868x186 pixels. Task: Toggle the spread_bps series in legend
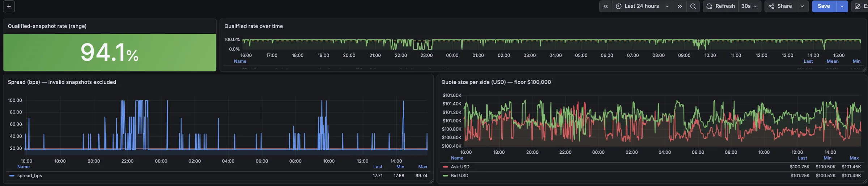coord(30,175)
